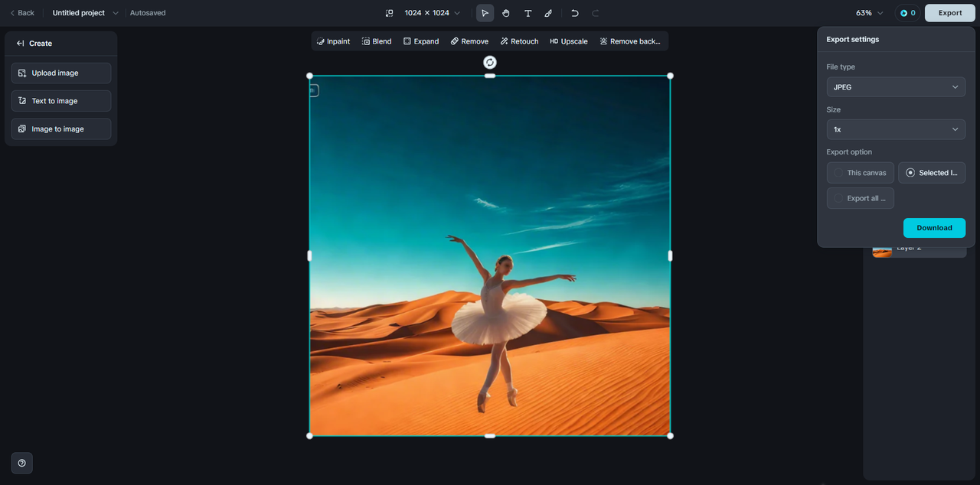Choose the HD Upscale tool

click(x=569, y=41)
